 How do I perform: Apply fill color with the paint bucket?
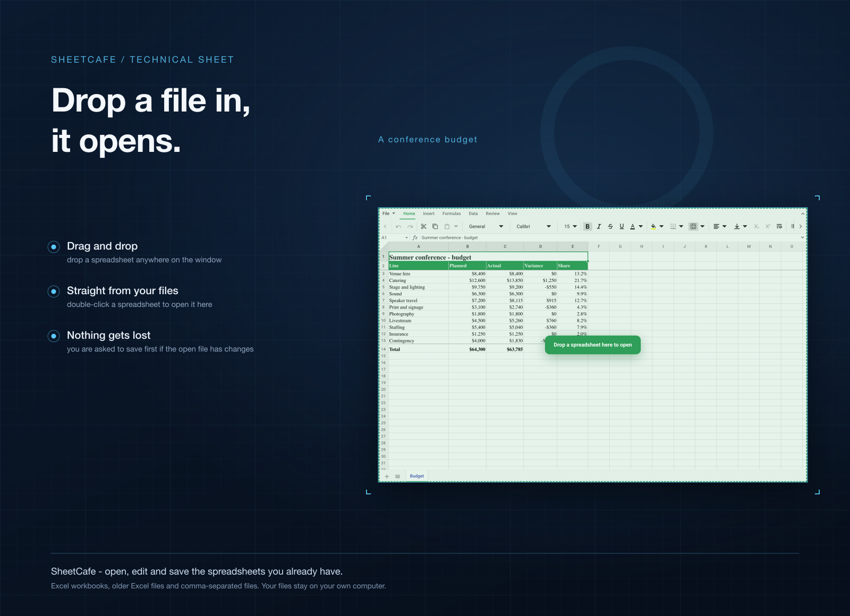click(x=653, y=227)
